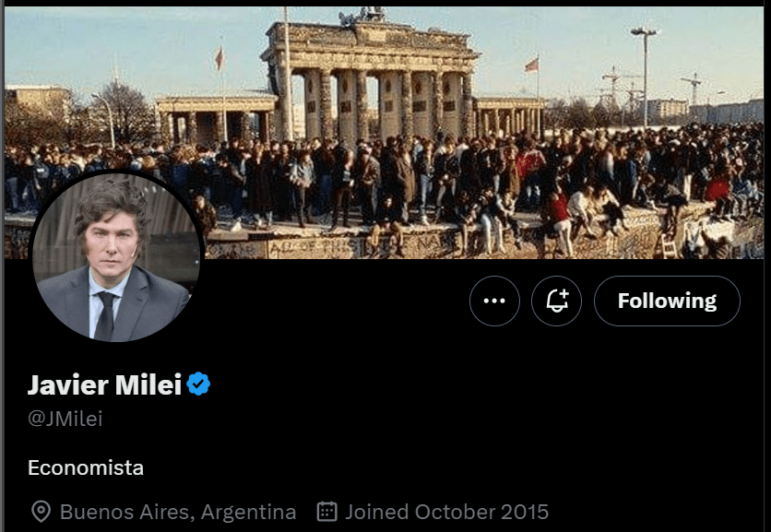Click the blue verified checkmark badge
Viewport: 771px width, 532px height.
pyautogui.click(x=199, y=384)
